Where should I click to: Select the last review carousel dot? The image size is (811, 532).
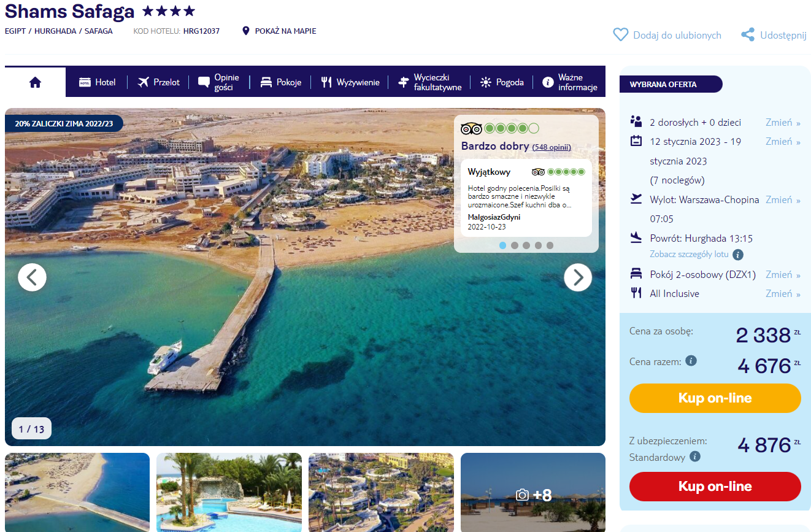point(550,245)
